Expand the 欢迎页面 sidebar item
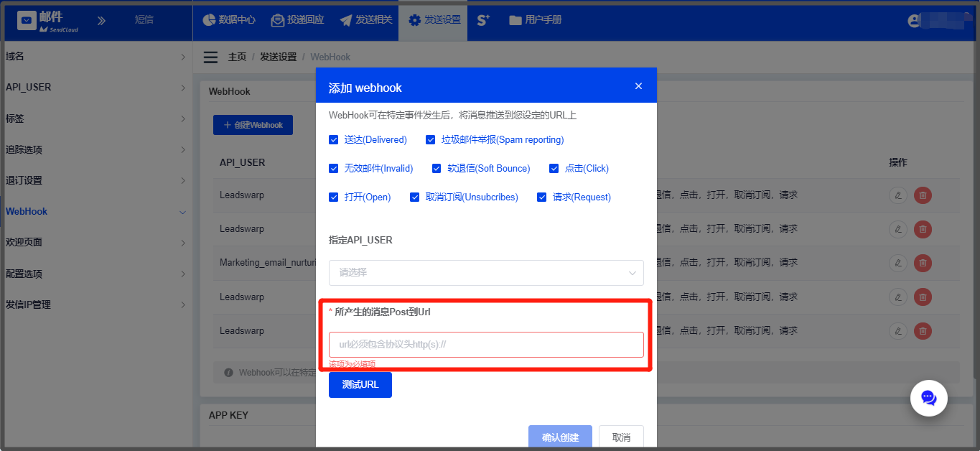 (96, 243)
